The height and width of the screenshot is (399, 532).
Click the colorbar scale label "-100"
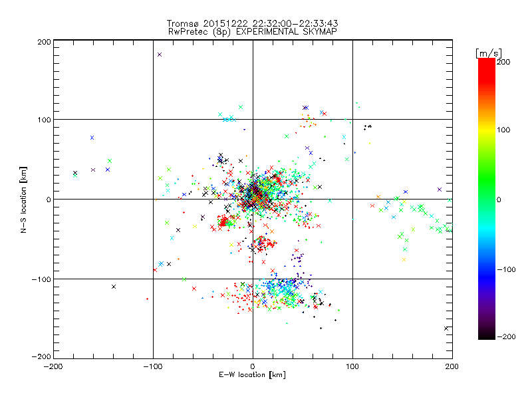click(506, 269)
